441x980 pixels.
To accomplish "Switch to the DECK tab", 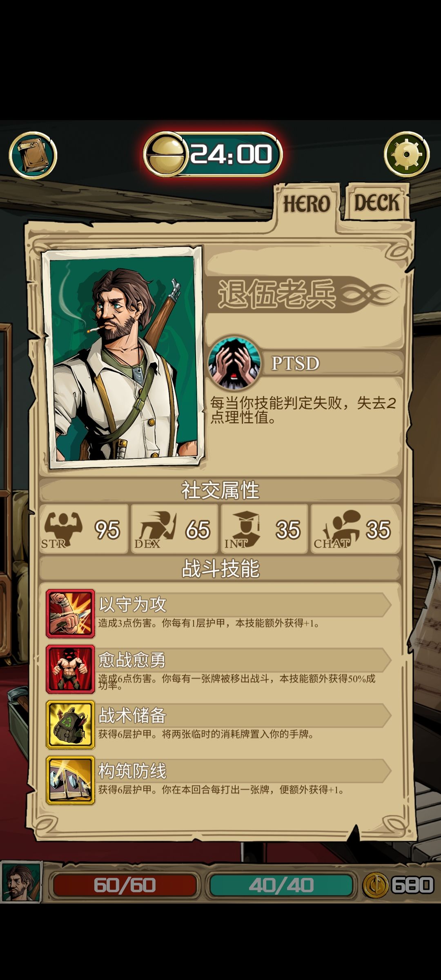I will (376, 203).
